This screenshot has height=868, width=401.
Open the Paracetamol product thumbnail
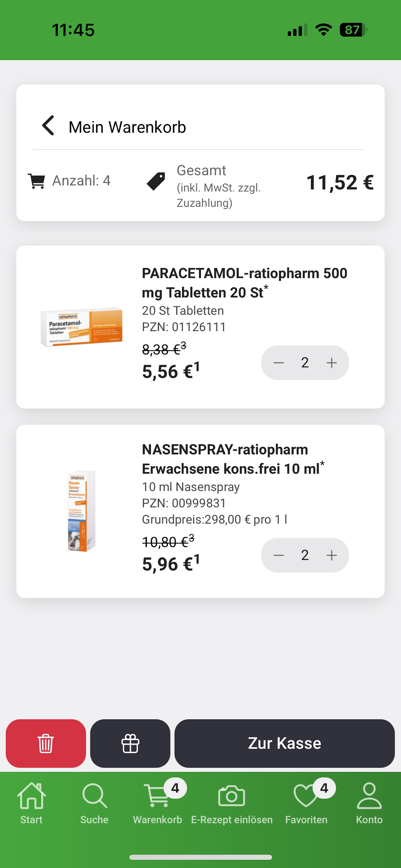(81, 326)
